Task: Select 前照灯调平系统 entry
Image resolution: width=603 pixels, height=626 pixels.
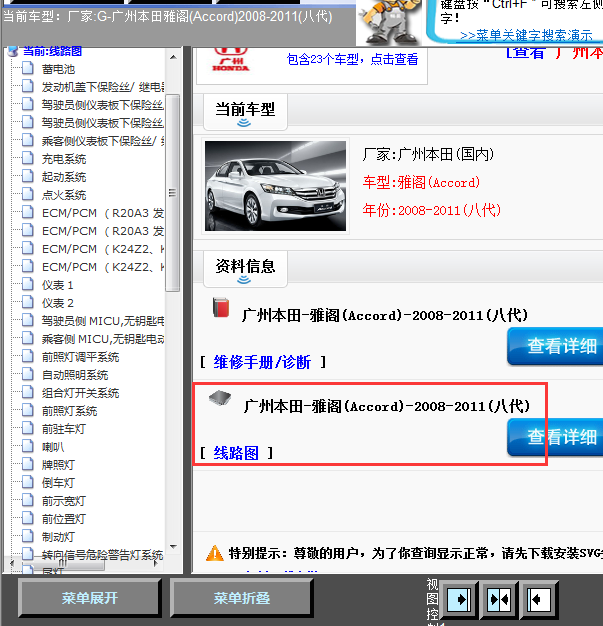Action: tap(80, 357)
